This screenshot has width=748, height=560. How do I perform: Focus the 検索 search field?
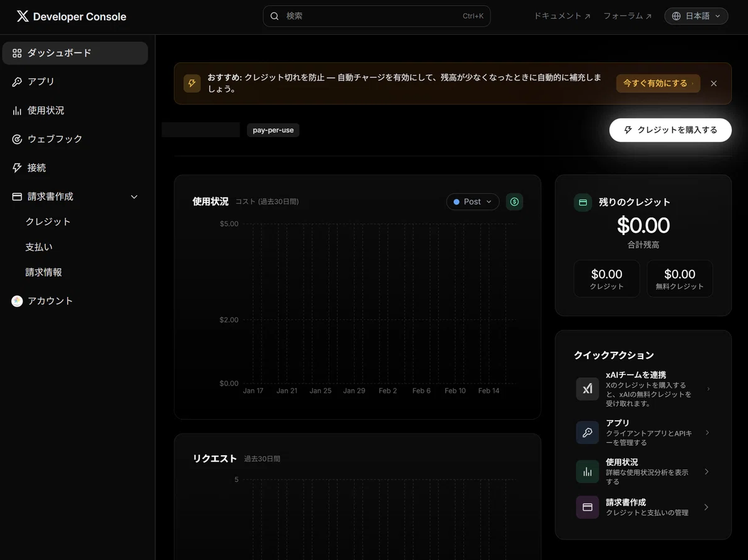pos(376,16)
